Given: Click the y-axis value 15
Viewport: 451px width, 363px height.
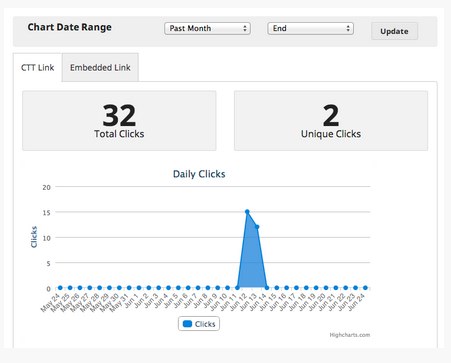Looking at the screenshot, I should 47,213.
